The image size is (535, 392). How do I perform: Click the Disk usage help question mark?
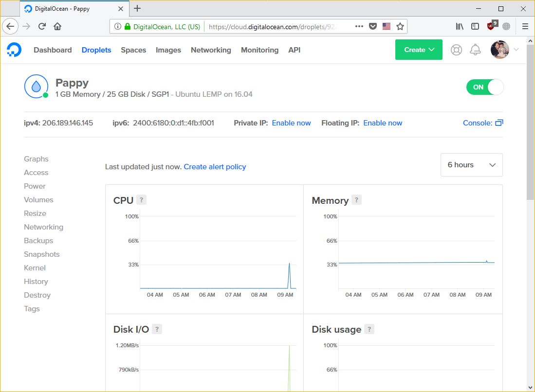coord(369,329)
